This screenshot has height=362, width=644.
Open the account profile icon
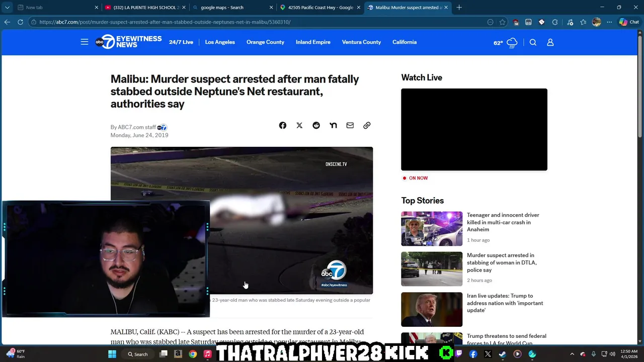(550, 42)
